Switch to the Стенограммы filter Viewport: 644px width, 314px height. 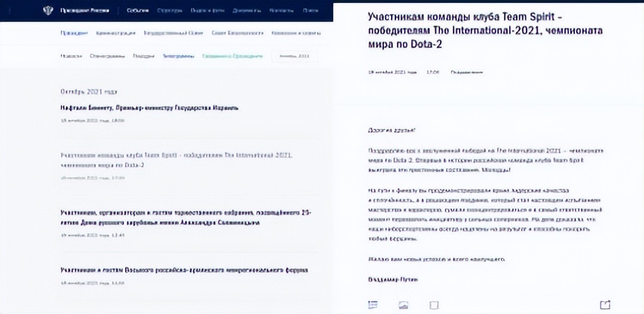(x=107, y=56)
